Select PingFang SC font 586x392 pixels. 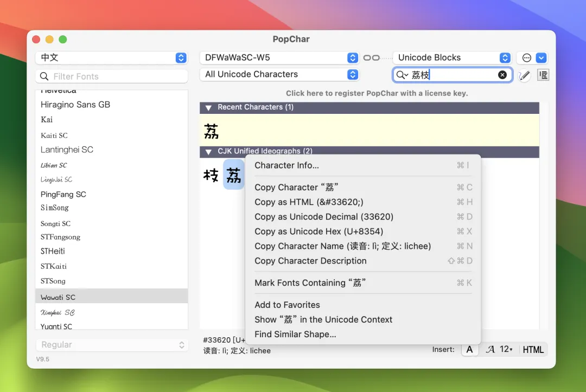click(x=111, y=194)
